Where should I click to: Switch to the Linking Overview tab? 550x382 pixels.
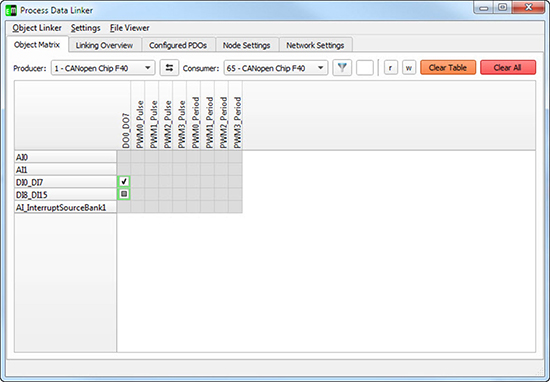pyautogui.click(x=105, y=45)
